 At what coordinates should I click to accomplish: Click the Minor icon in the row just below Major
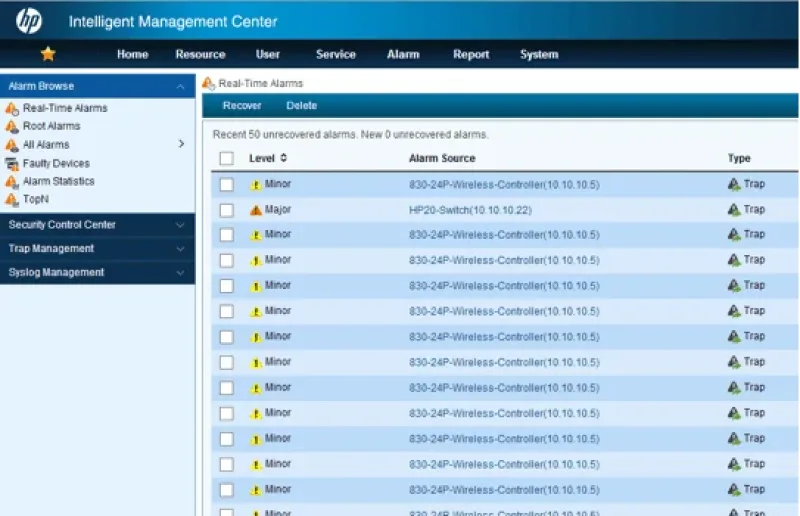click(x=256, y=235)
